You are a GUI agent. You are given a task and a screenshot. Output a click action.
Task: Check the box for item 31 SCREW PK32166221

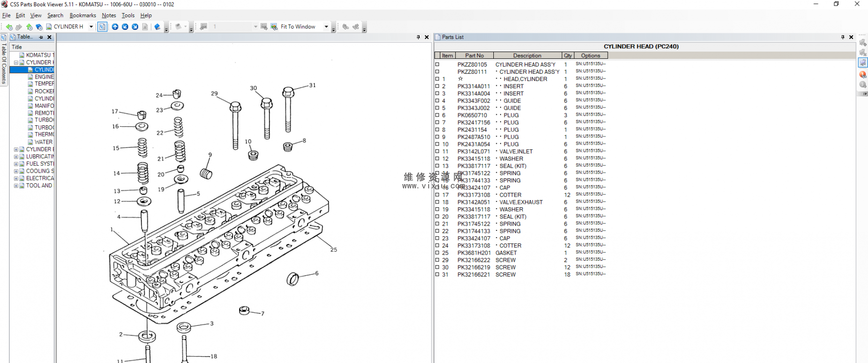(x=437, y=274)
